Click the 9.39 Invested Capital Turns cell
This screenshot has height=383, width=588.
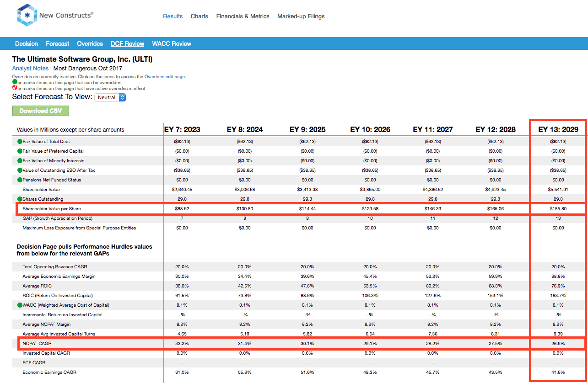[558, 334]
